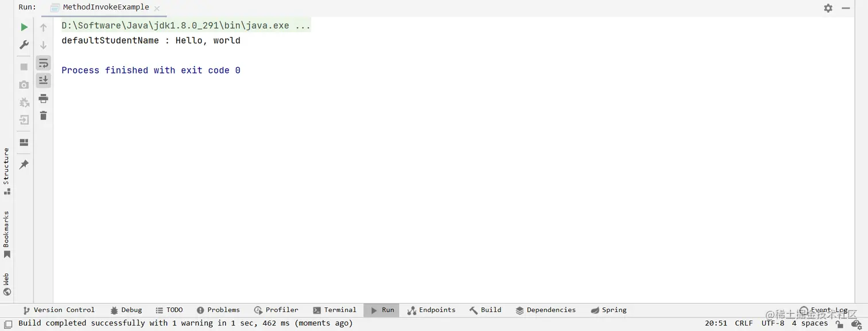This screenshot has height=331, width=868.
Task: Open the TODO tool window
Action: tap(169, 310)
